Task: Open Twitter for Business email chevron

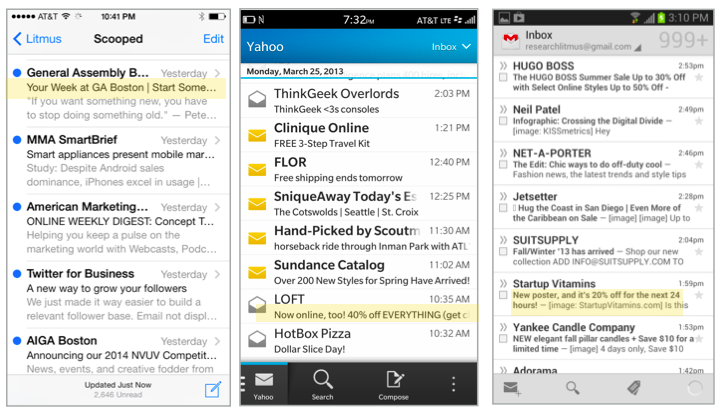Action: [x=217, y=274]
